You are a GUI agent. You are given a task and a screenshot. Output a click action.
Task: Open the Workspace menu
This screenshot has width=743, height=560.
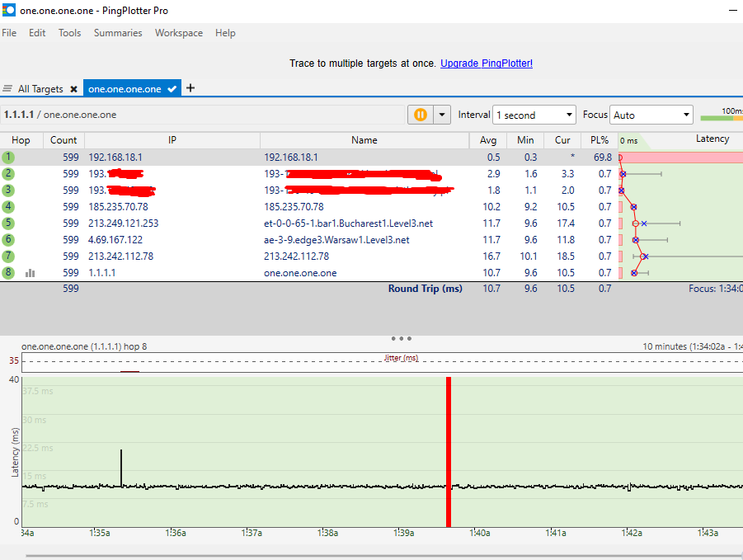pyautogui.click(x=179, y=33)
